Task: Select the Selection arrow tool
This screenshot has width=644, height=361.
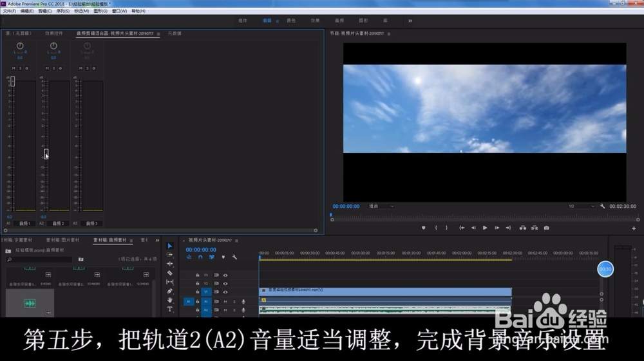Action: tap(169, 246)
